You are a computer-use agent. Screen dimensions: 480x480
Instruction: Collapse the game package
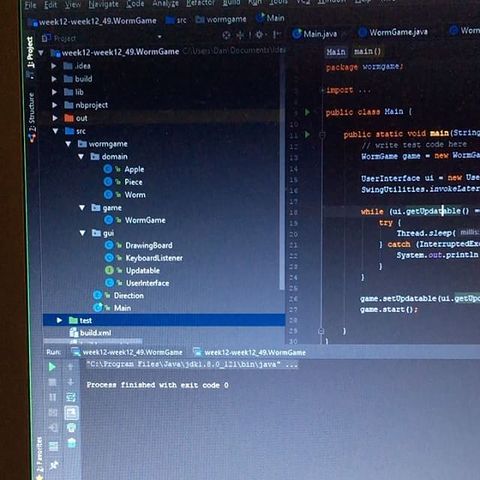click(x=82, y=208)
